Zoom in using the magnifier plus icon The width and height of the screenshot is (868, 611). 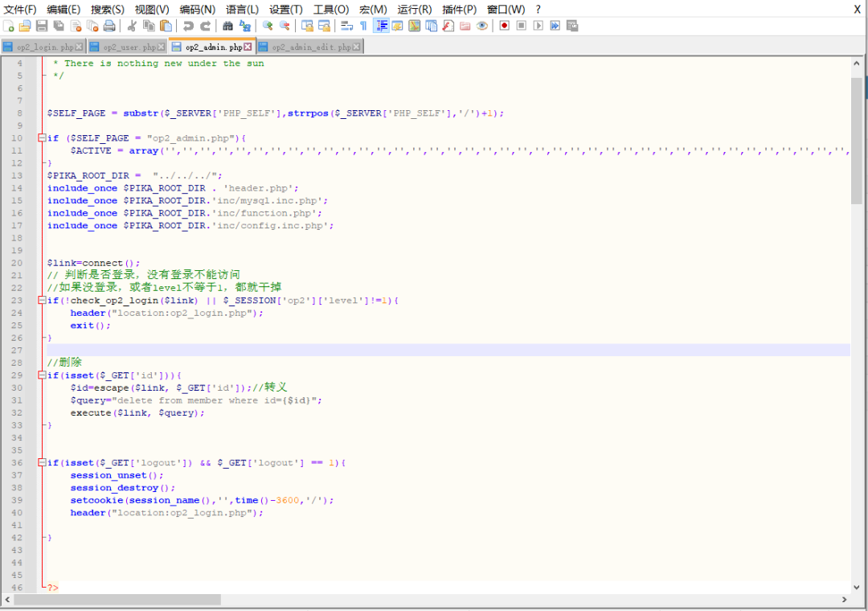(x=268, y=26)
